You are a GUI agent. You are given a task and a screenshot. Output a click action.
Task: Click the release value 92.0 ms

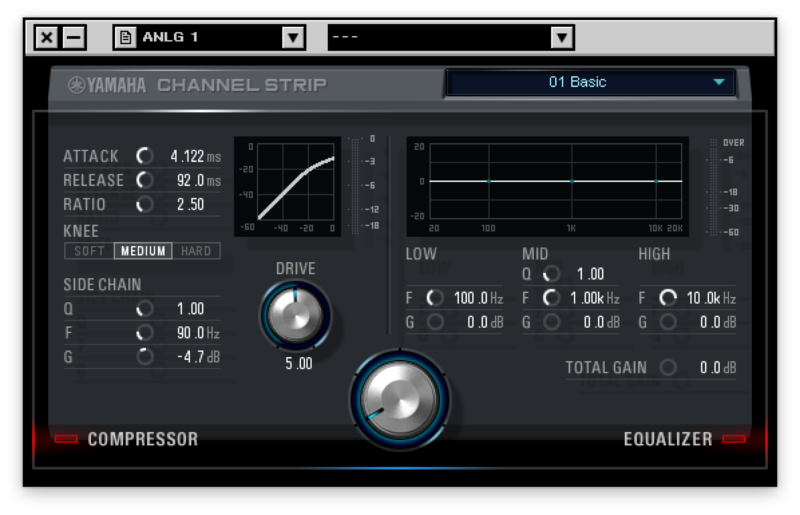[199, 180]
